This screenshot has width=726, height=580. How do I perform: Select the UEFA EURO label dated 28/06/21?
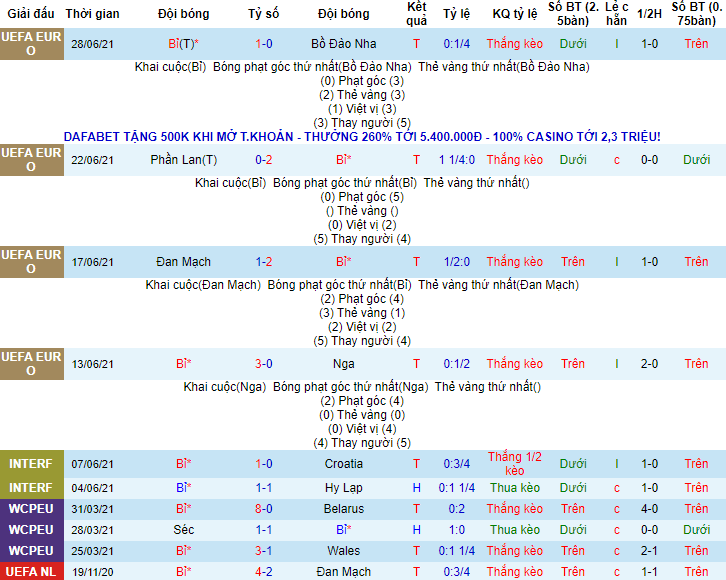(x=31, y=45)
